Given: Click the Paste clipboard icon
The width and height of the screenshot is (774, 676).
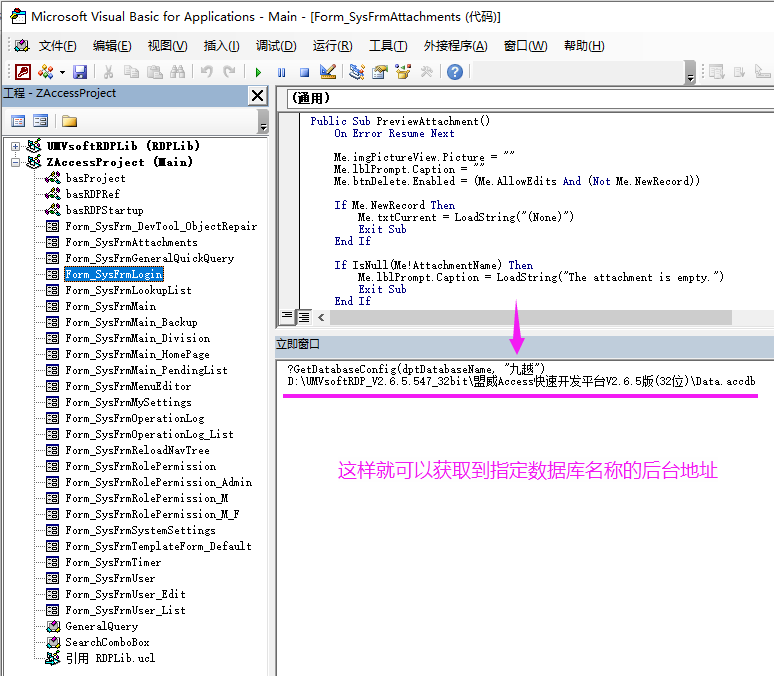Looking at the screenshot, I should tap(155, 72).
